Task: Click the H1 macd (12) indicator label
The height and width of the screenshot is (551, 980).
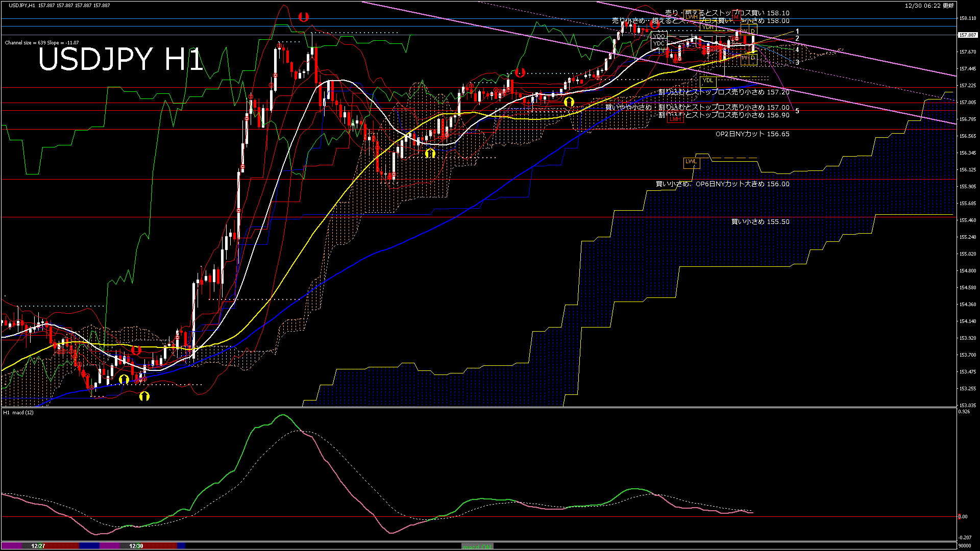Action: click(x=18, y=412)
